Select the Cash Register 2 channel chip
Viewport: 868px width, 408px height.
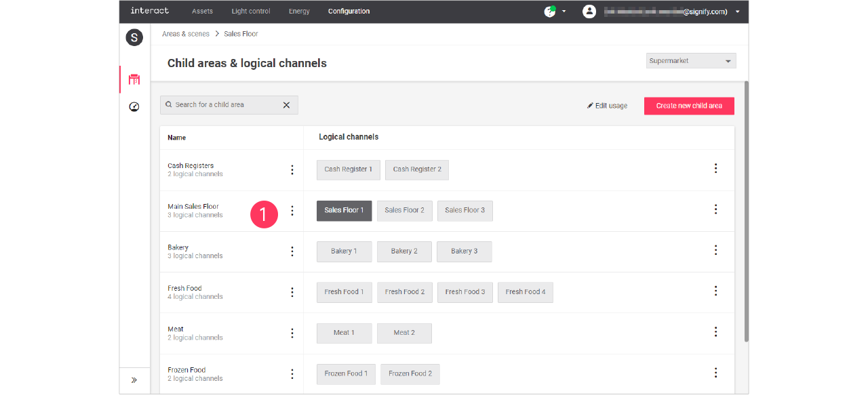[416, 169]
